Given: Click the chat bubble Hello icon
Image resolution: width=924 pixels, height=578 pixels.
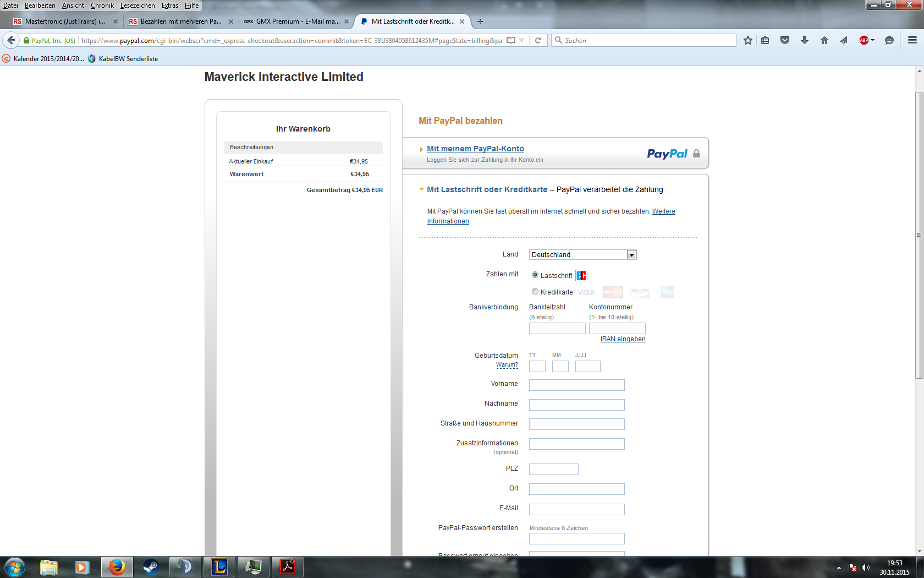Looking at the screenshot, I should (x=889, y=40).
